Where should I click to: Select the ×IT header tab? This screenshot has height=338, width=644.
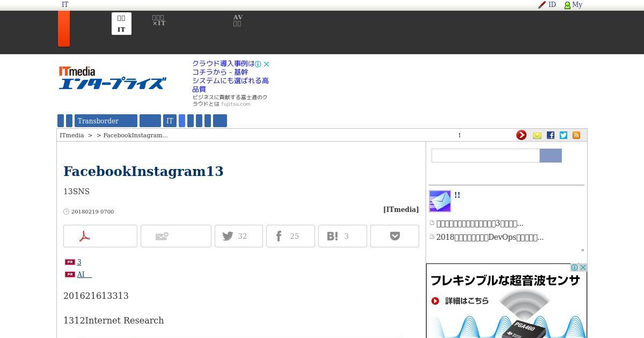tap(159, 20)
